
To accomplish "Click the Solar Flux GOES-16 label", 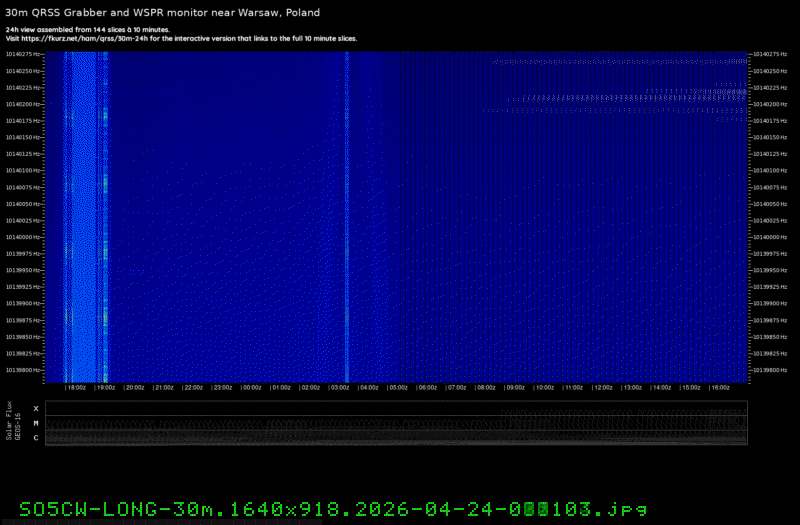I will 12,423.
